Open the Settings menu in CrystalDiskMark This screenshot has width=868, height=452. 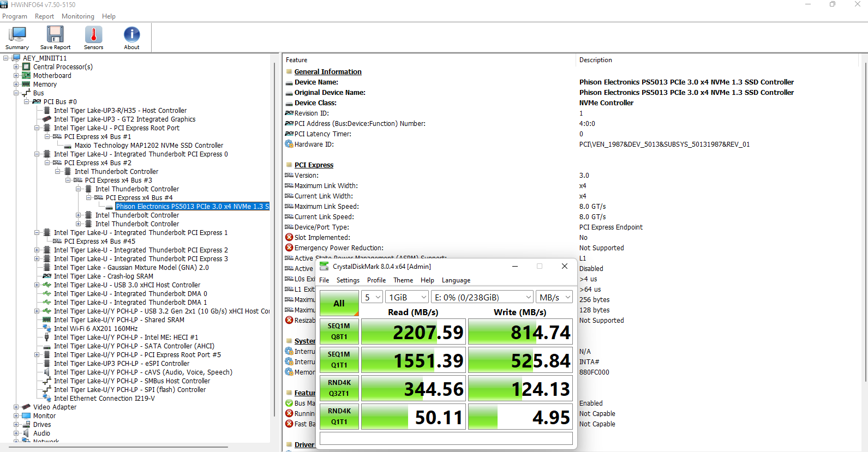click(x=348, y=280)
